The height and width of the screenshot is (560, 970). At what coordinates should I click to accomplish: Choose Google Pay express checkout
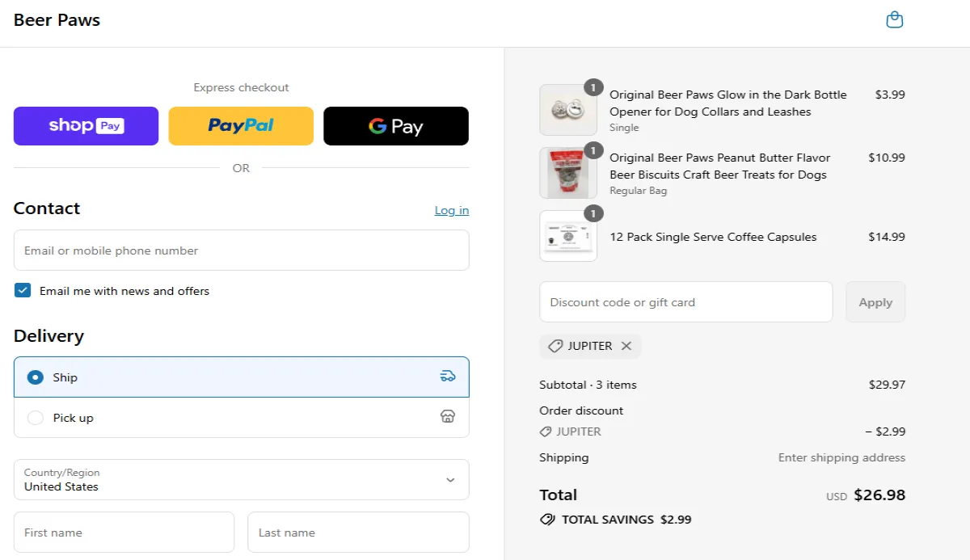tap(396, 126)
